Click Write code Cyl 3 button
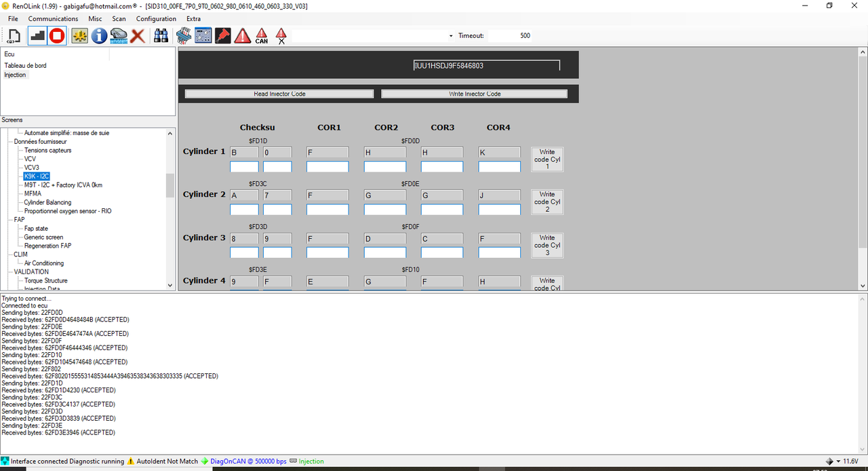This screenshot has width=868, height=471. pyautogui.click(x=547, y=245)
